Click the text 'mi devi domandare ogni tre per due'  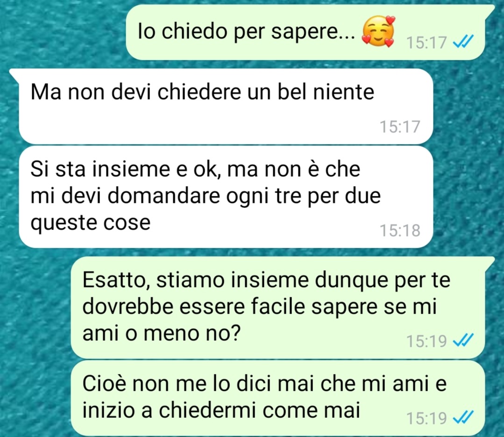(x=206, y=196)
